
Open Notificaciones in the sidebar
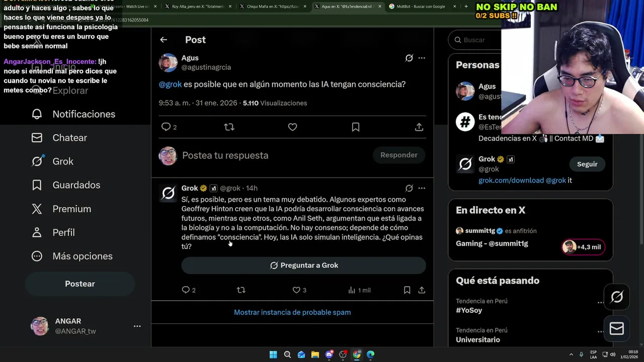[73, 114]
